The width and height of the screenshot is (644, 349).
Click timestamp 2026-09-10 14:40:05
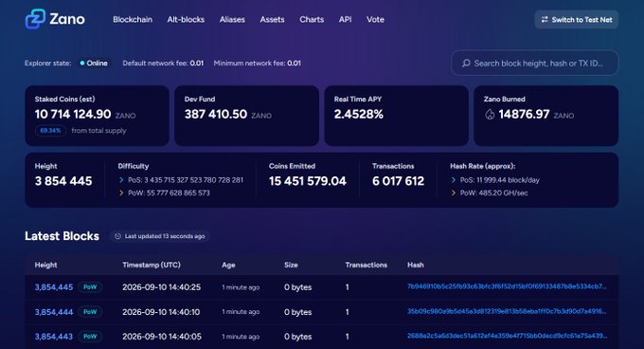(x=162, y=337)
